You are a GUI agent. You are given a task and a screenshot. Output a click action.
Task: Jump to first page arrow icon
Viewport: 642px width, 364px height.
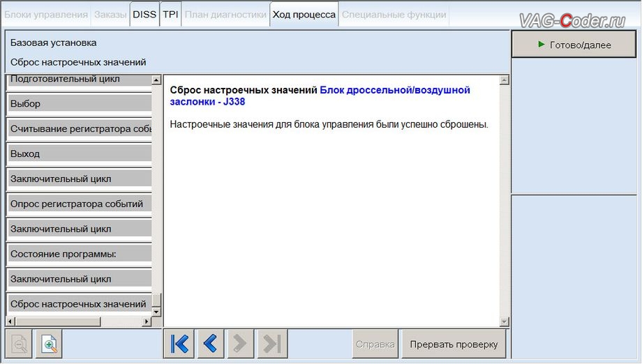179,344
